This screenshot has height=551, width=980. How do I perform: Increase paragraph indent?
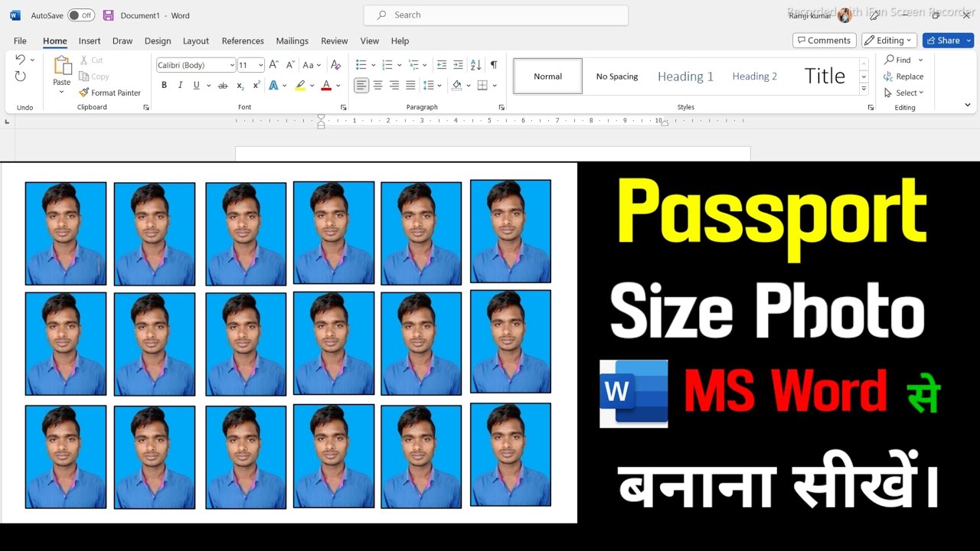458,65
